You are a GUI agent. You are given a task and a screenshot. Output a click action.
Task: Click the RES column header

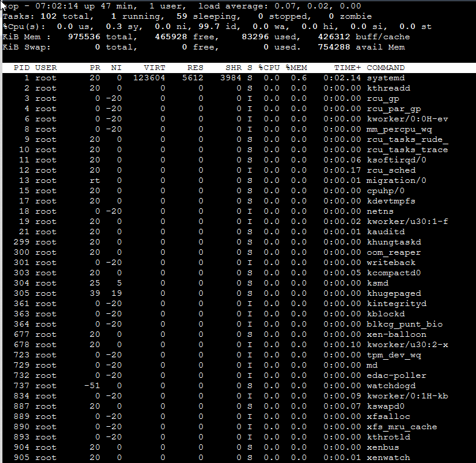coord(195,68)
